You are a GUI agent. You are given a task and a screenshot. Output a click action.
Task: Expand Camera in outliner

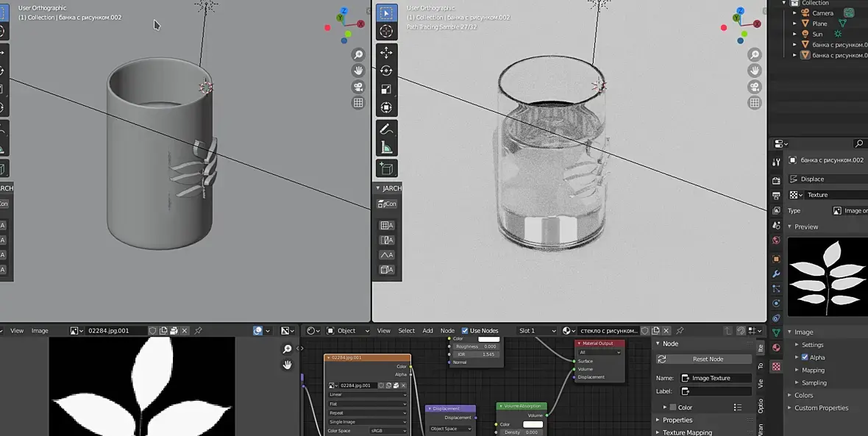[795, 12]
